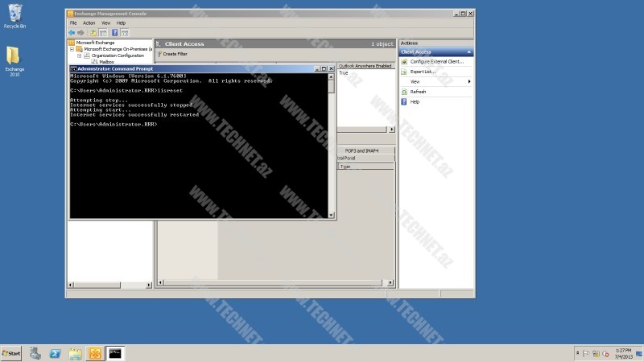644x362 pixels.
Task: Click the Organization Configuration node icon
Action: pos(87,56)
